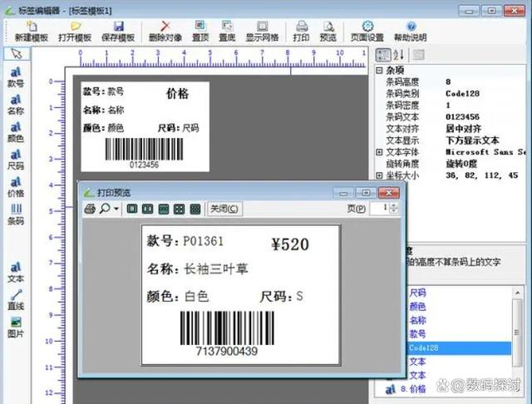Open 页面设置 page settings
The image size is (532, 404).
(367, 32)
